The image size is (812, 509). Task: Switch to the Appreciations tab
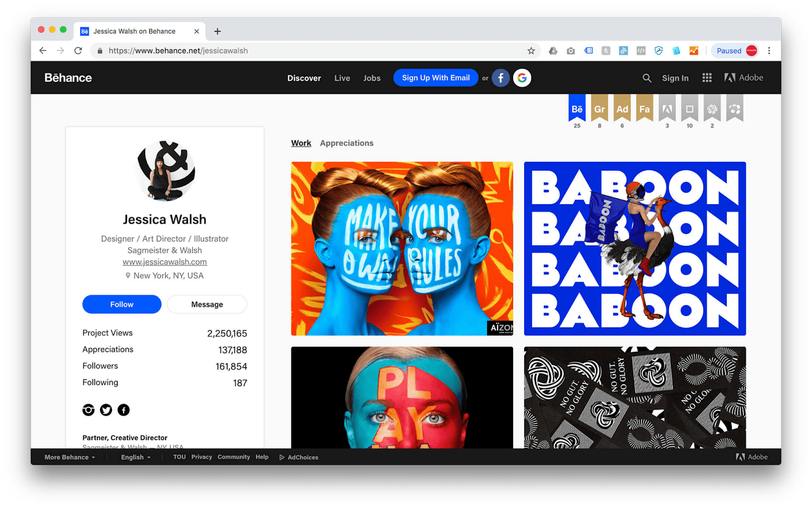pyautogui.click(x=347, y=143)
